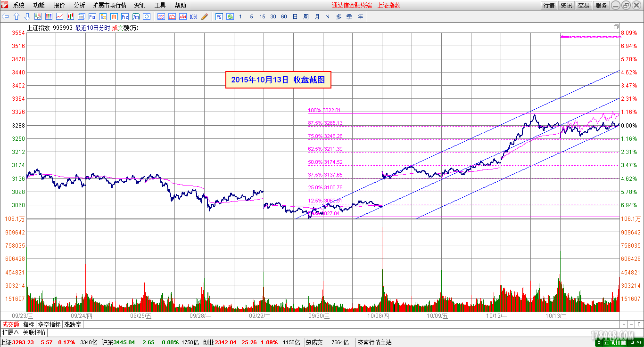
Task: Click the - button at bottom right
Action: coord(631,324)
